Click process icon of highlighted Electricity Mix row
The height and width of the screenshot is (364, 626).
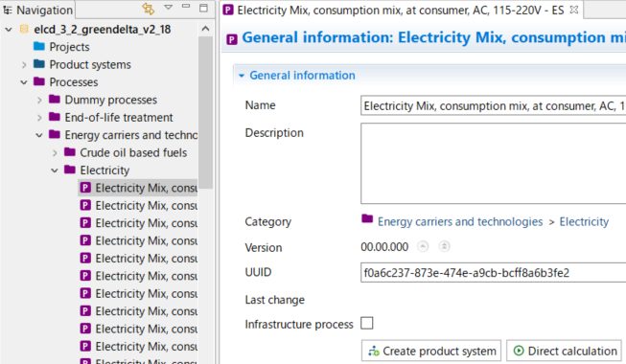tap(85, 188)
